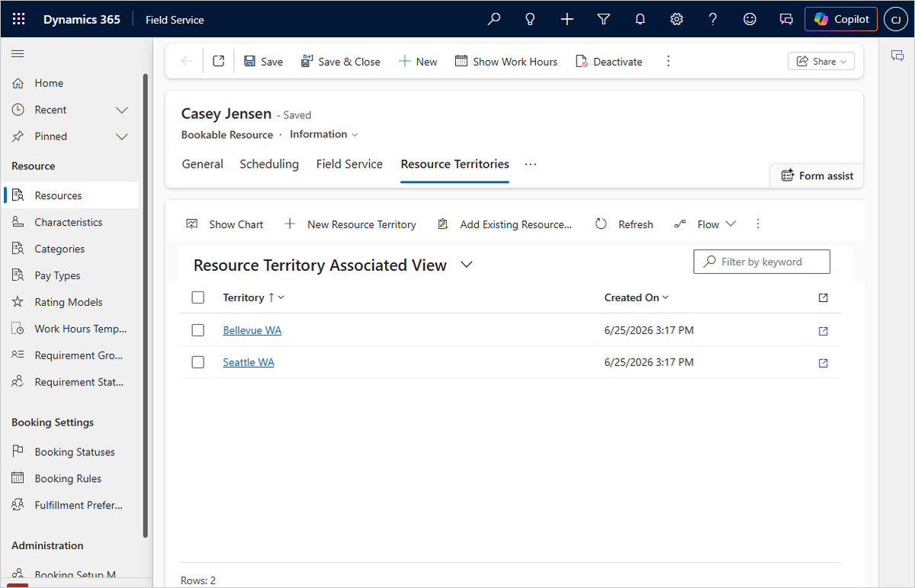Viewport: 915px width, 588px height.
Task: Save the record
Action: click(263, 62)
